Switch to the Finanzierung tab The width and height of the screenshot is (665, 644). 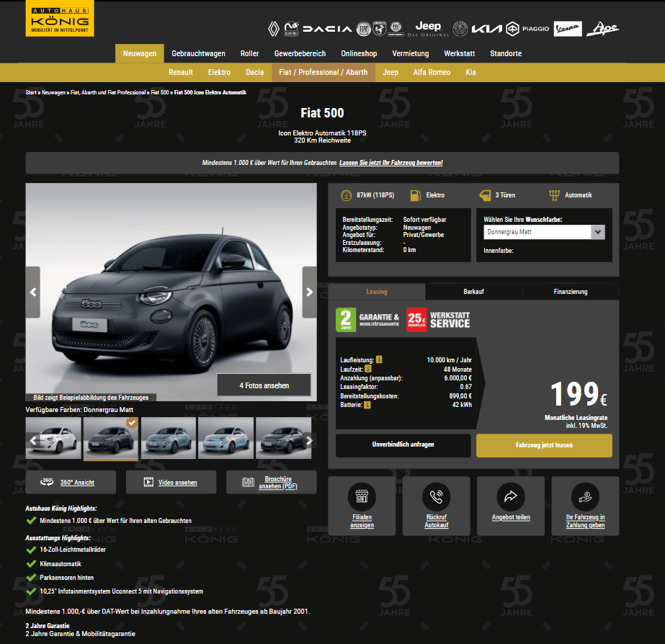[x=571, y=292]
